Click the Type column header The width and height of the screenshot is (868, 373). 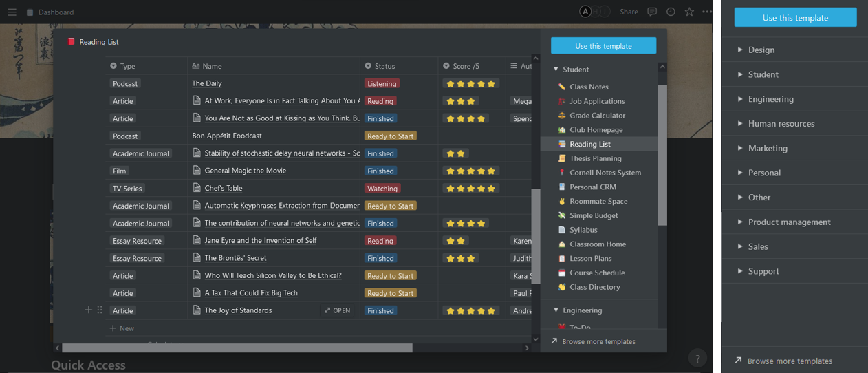pos(147,66)
